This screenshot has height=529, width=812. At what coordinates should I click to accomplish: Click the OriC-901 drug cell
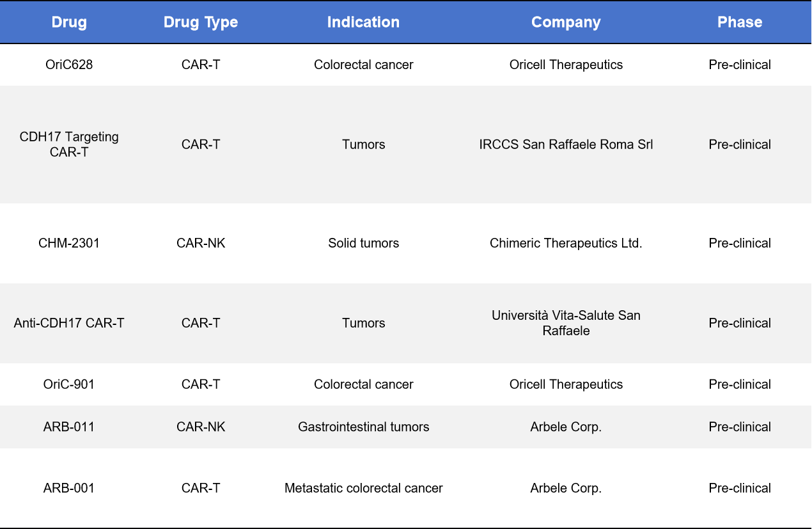coord(69,384)
